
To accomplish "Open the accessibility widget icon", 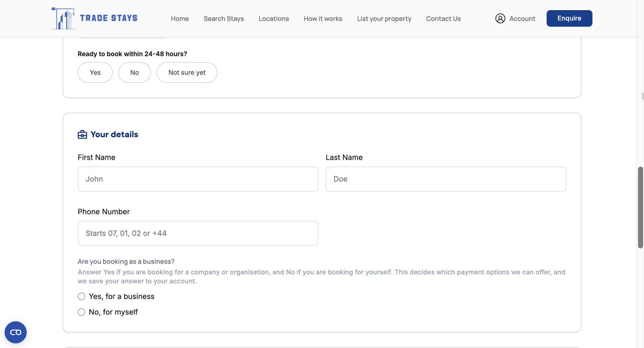I will tap(16, 332).
